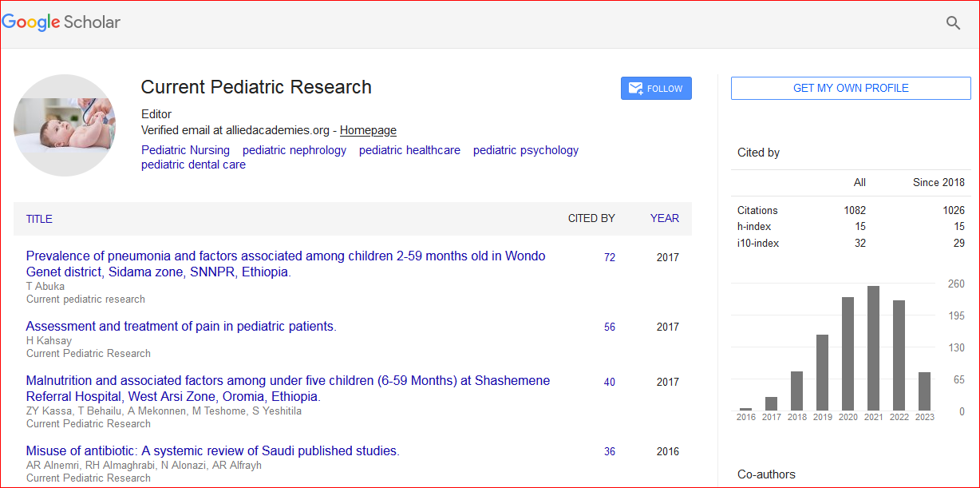980x488 pixels.
Task: Click the Google Scholar logo
Action: [61, 22]
